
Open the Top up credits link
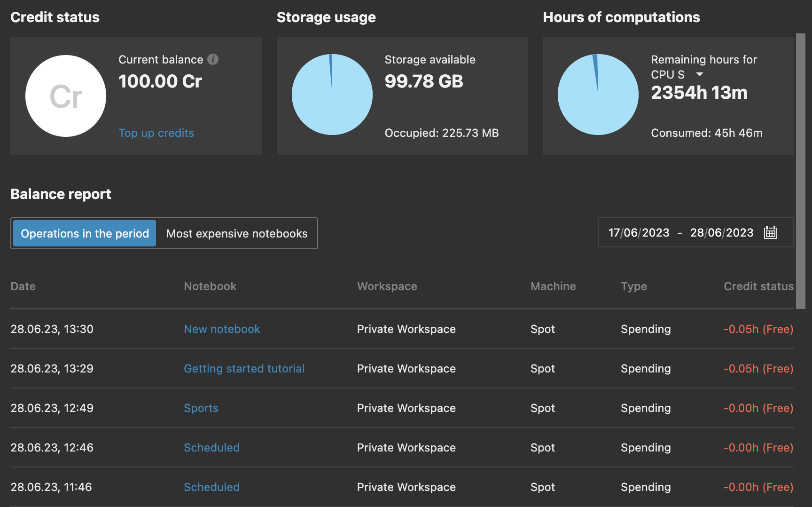click(x=156, y=133)
